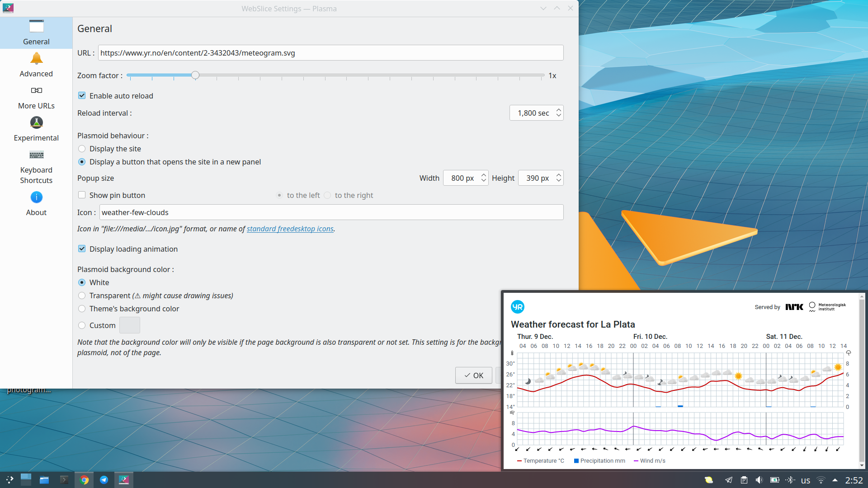
Task: Click the Zoom factor slider handle
Action: pyautogui.click(x=195, y=75)
